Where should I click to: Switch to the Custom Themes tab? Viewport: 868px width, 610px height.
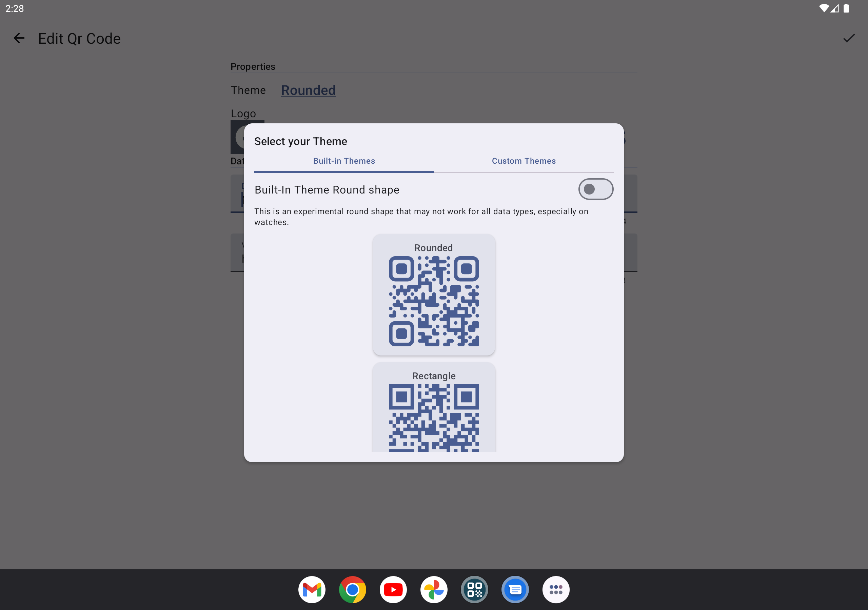click(x=524, y=161)
